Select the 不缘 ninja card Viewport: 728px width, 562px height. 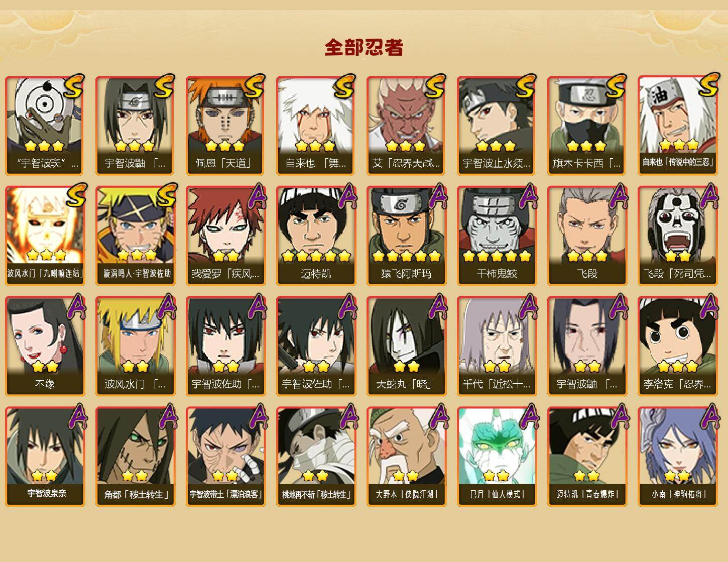(x=45, y=346)
